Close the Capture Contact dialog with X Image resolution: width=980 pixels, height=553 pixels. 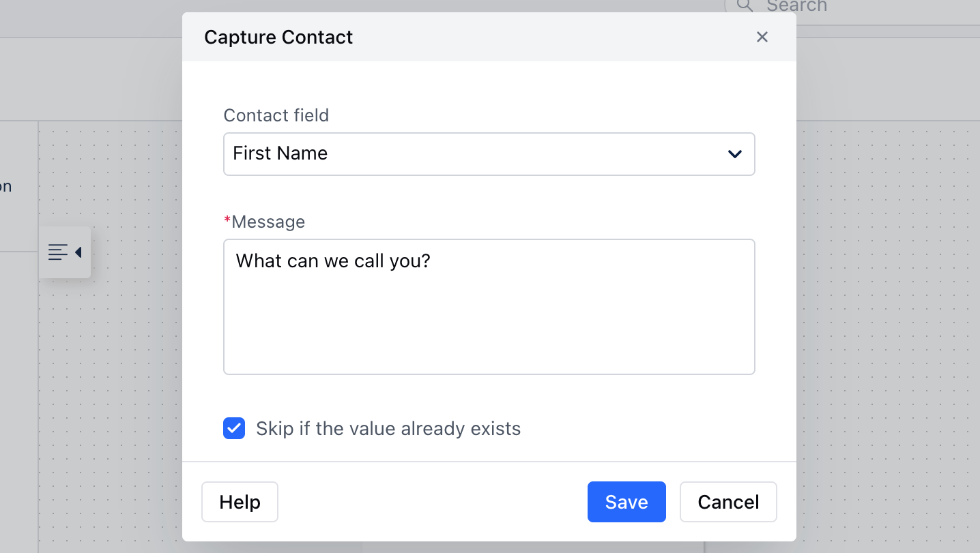click(x=762, y=37)
